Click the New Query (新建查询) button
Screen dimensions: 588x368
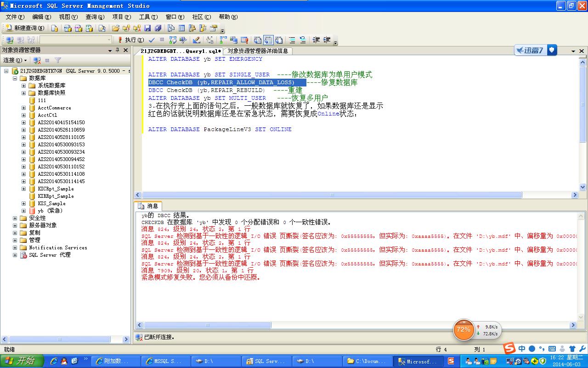(x=25, y=28)
